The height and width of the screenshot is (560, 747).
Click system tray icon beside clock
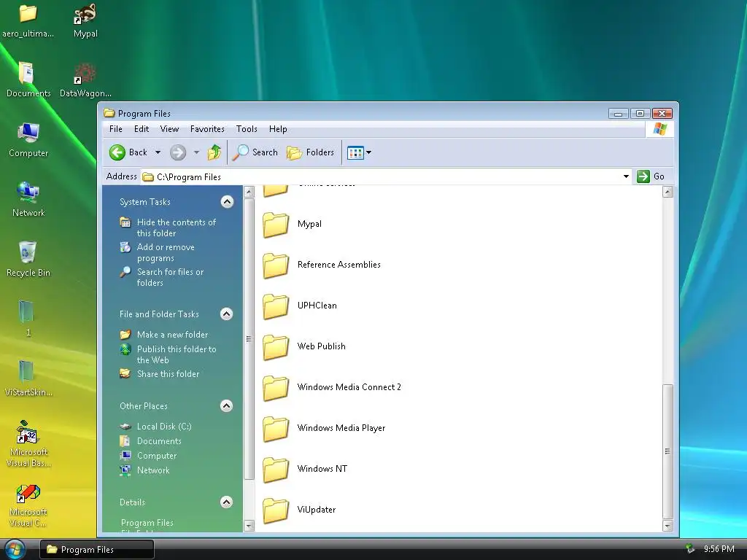click(x=690, y=549)
